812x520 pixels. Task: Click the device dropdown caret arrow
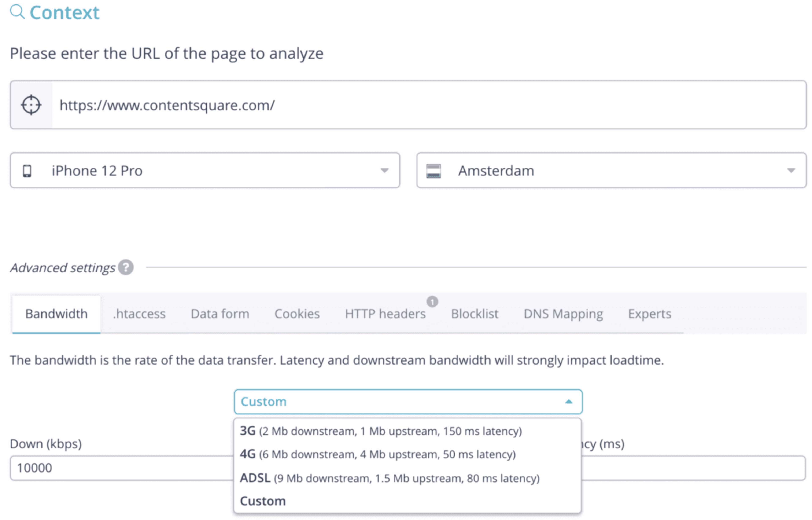[x=384, y=171]
